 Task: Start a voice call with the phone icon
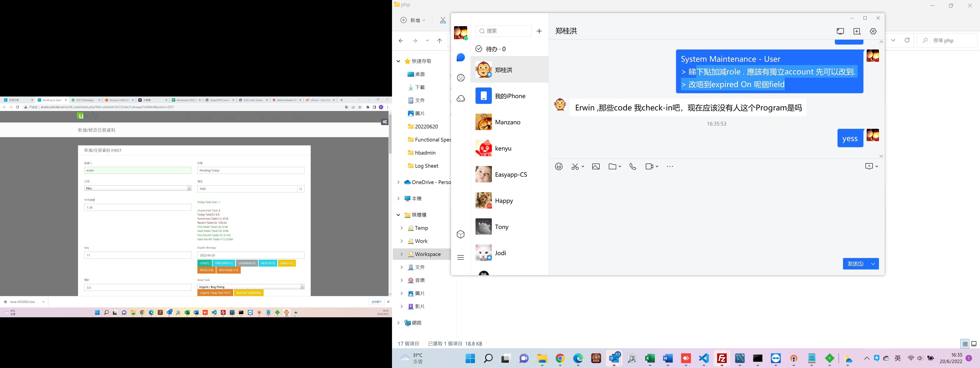pyautogui.click(x=633, y=166)
